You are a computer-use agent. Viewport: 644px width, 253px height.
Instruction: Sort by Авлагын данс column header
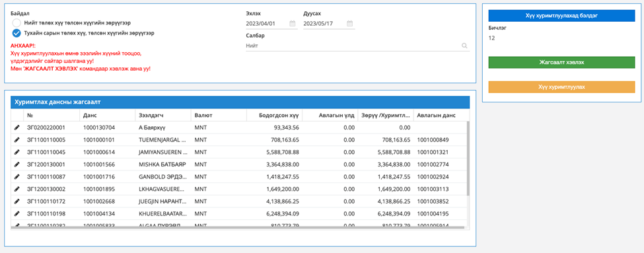pyautogui.click(x=441, y=115)
